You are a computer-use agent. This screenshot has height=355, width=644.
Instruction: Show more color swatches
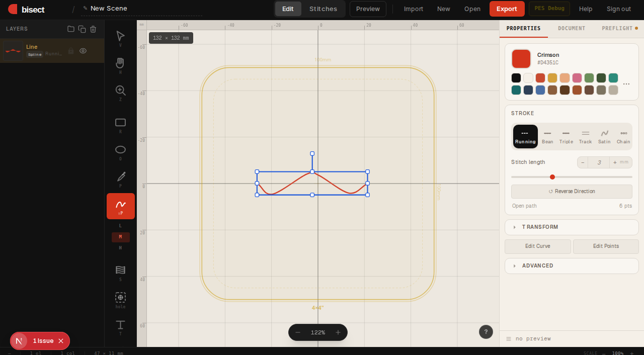626,84
